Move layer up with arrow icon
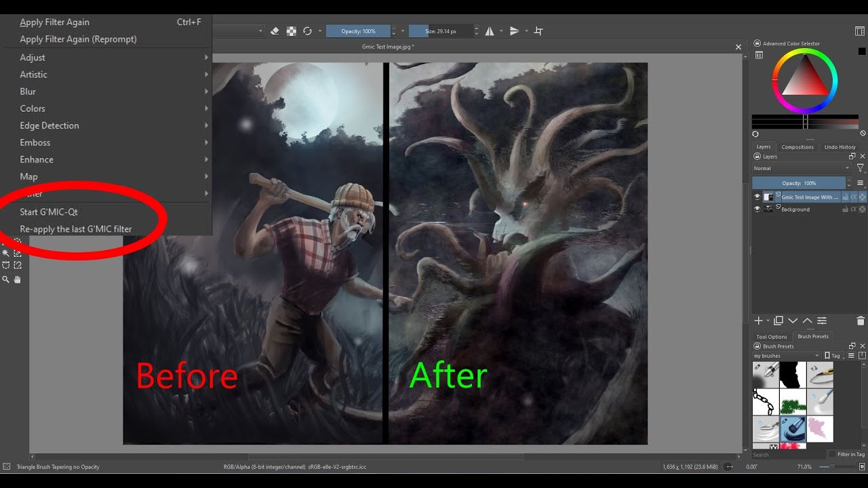Viewport: 868px width, 488px height. pos(807,321)
